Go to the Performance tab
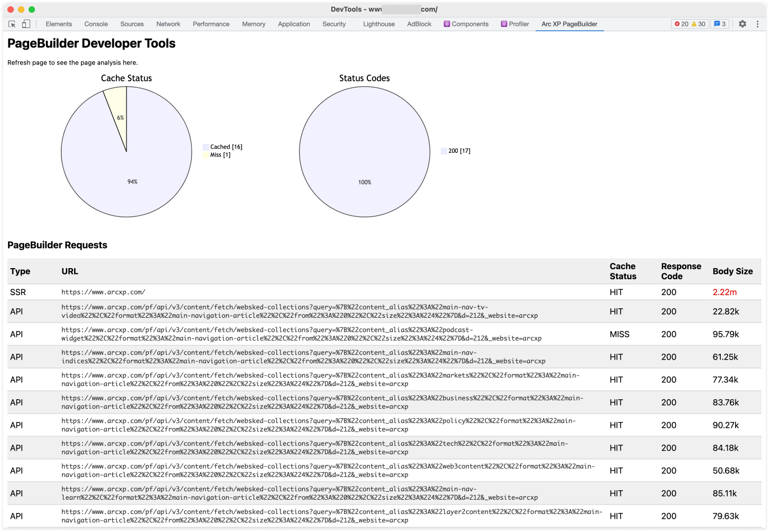The height and width of the screenshot is (532, 769). 211,24
